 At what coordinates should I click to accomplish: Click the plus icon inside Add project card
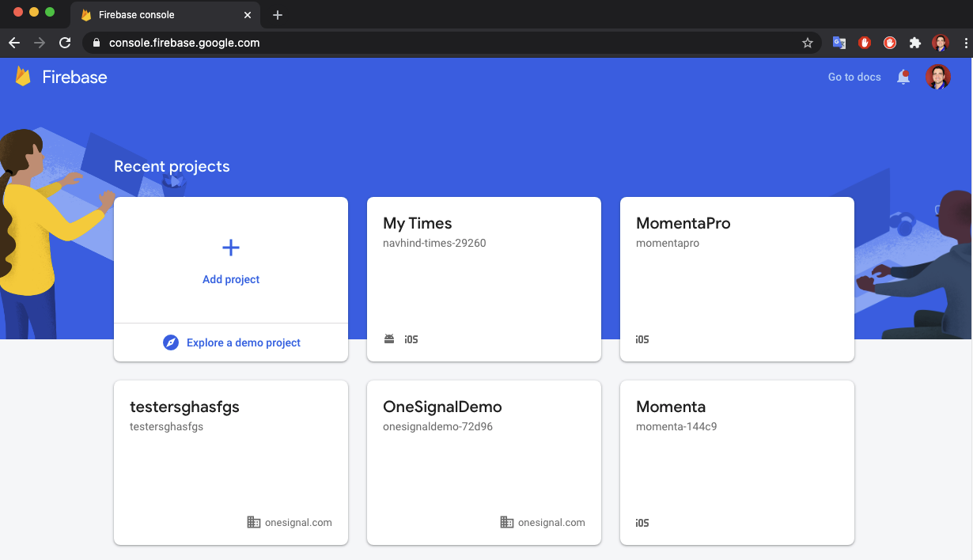click(230, 247)
